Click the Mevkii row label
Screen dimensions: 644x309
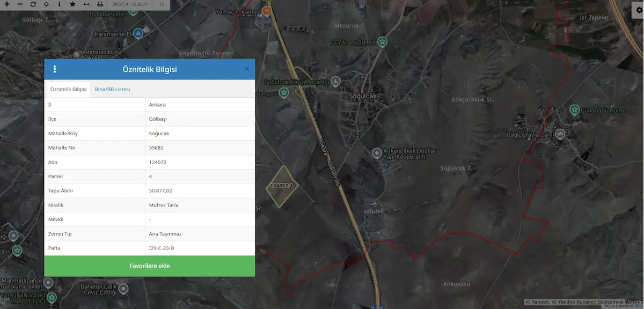[56, 219]
